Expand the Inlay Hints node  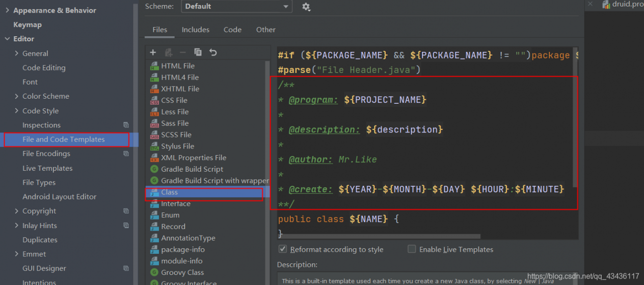pos(17,226)
